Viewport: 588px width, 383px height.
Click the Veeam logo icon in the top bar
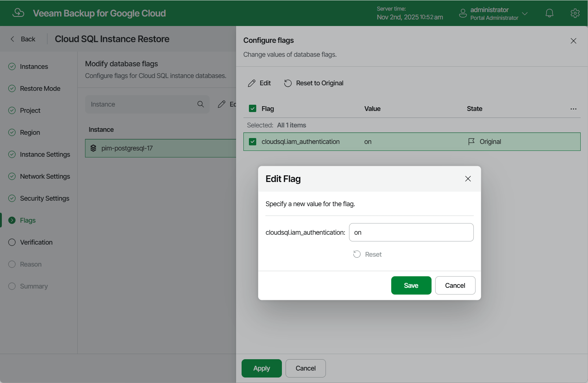pos(18,12)
